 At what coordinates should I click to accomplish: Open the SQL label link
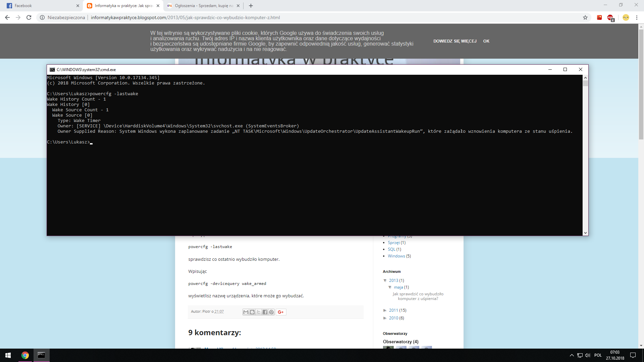click(x=391, y=249)
